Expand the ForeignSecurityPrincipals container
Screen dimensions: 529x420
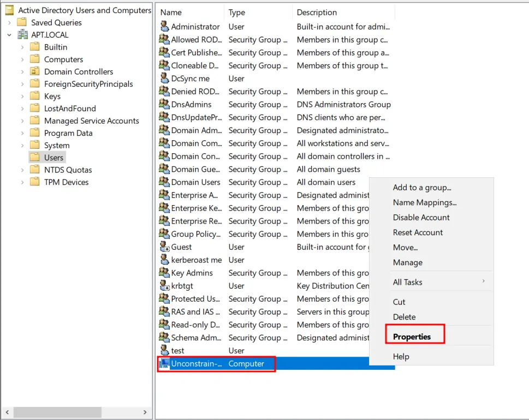tap(22, 84)
